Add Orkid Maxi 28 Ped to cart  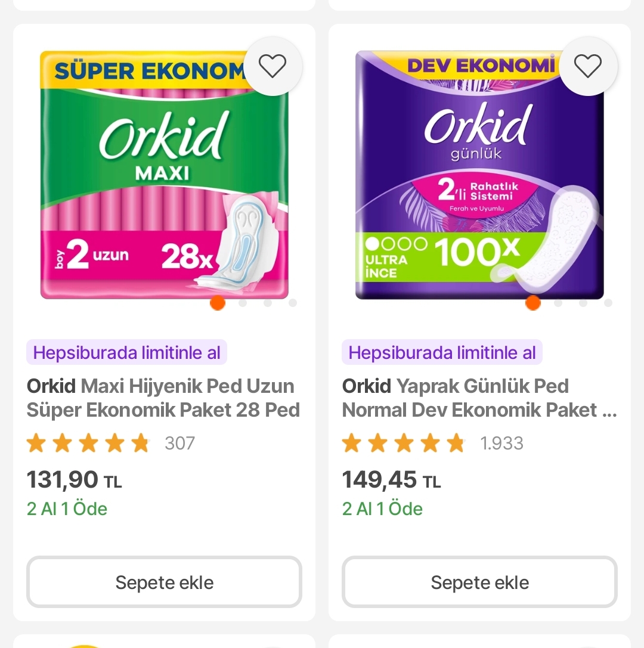164,582
